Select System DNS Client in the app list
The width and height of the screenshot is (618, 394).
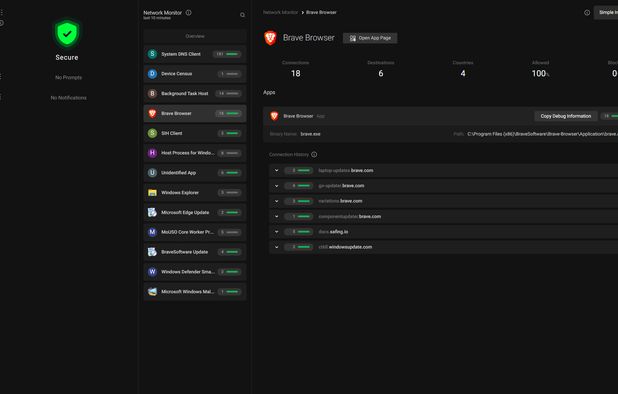point(195,54)
